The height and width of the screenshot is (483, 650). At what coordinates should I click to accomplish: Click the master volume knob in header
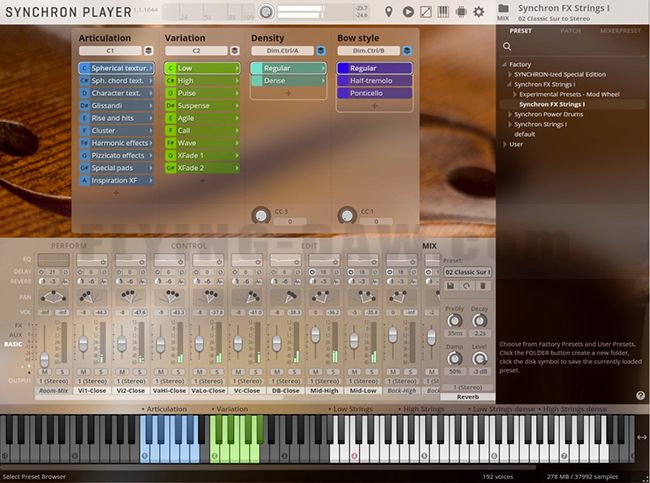[x=266, y=12]
